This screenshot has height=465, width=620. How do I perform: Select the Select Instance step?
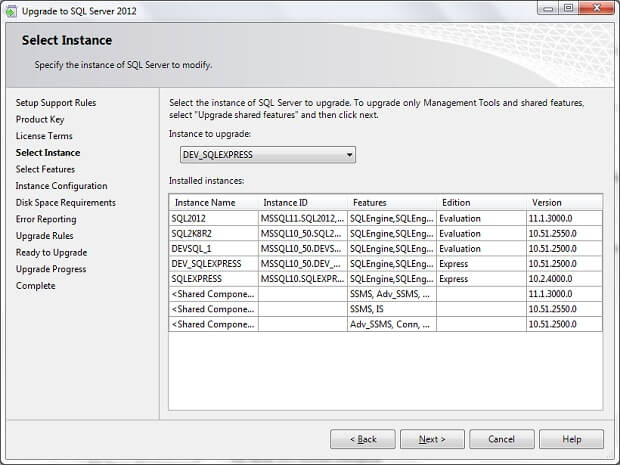pos(48,153)
